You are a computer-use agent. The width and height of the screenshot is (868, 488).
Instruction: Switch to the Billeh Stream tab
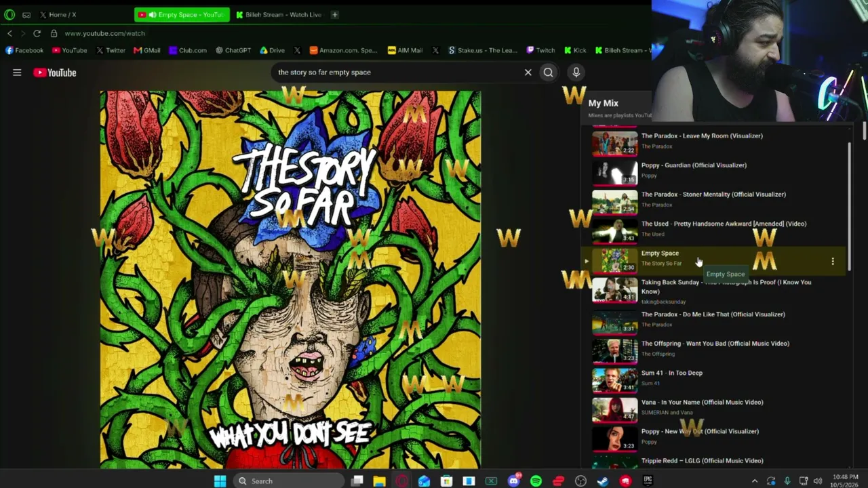[279, 14]
